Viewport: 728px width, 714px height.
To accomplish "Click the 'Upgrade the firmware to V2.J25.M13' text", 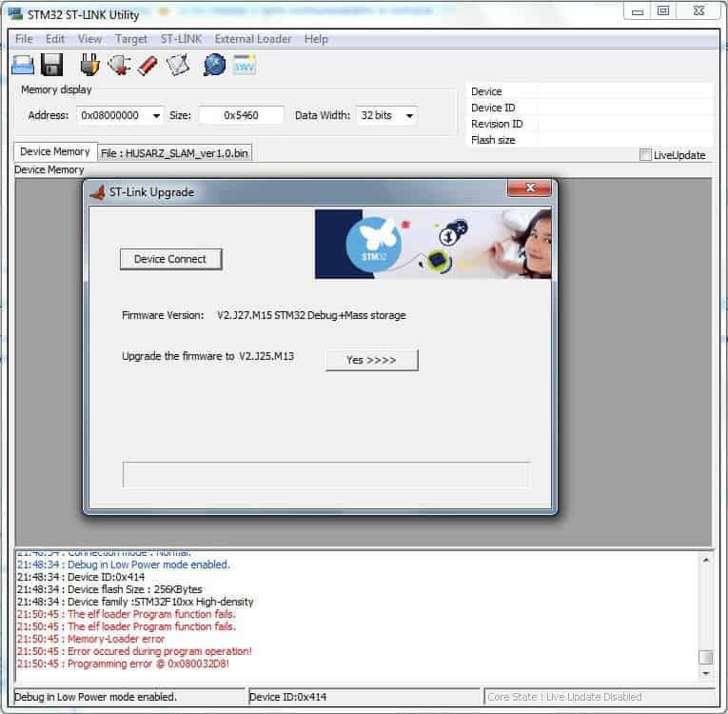I will (x=208, y=356).
